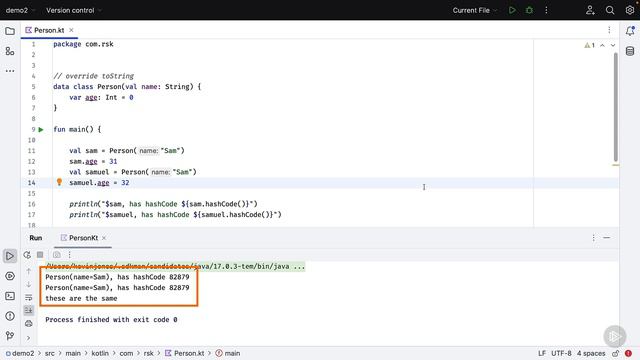640x360 pixels.
Task: Change LF line separator in status bar
Action: click(542, 353)
